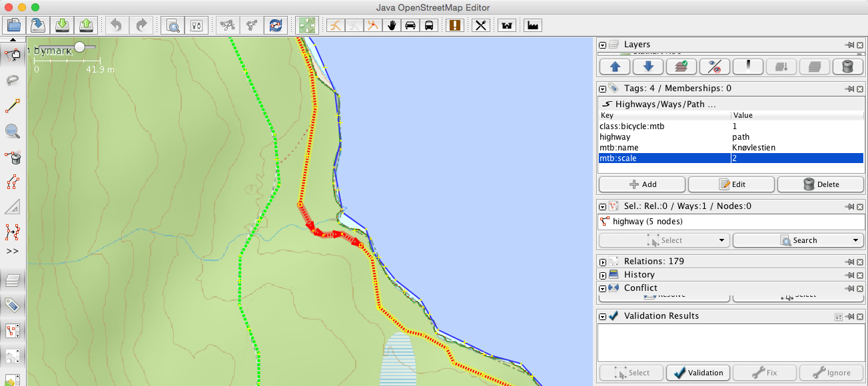868x386 pixels.
Task: Show more tools with the >> button
Action: (x=13, y=251)
